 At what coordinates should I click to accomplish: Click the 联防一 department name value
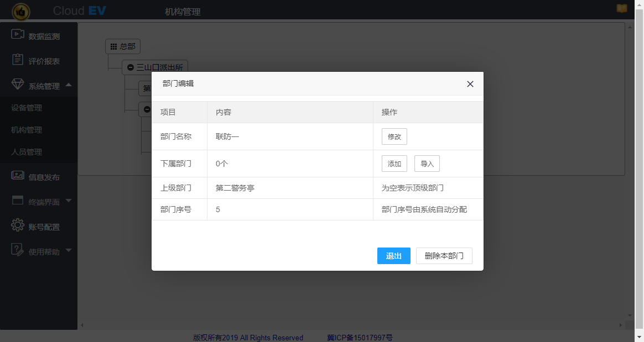(x=227, y=136)
